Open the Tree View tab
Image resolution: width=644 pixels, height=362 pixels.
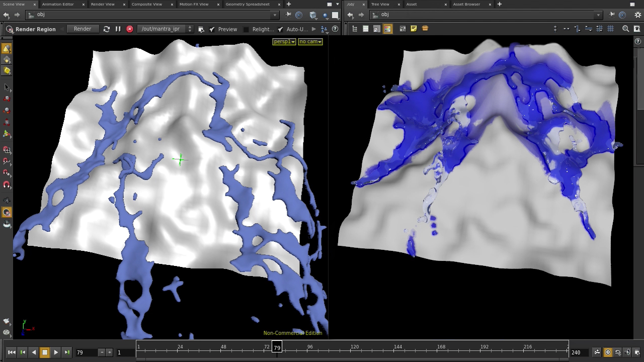click(380, 4)
